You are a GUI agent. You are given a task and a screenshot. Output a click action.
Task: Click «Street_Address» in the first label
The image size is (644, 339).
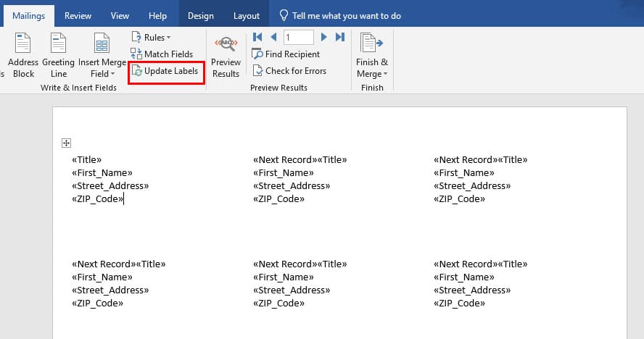[110, 186]
